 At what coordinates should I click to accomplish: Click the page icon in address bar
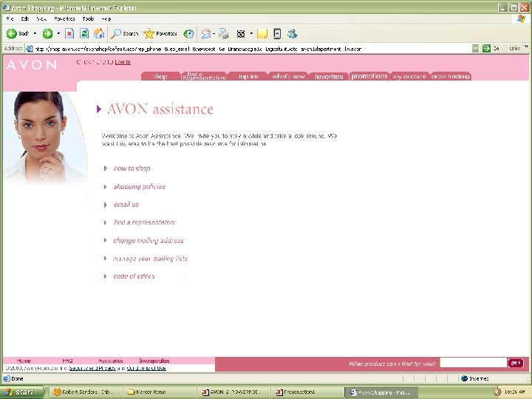click(x=30, y=49)
